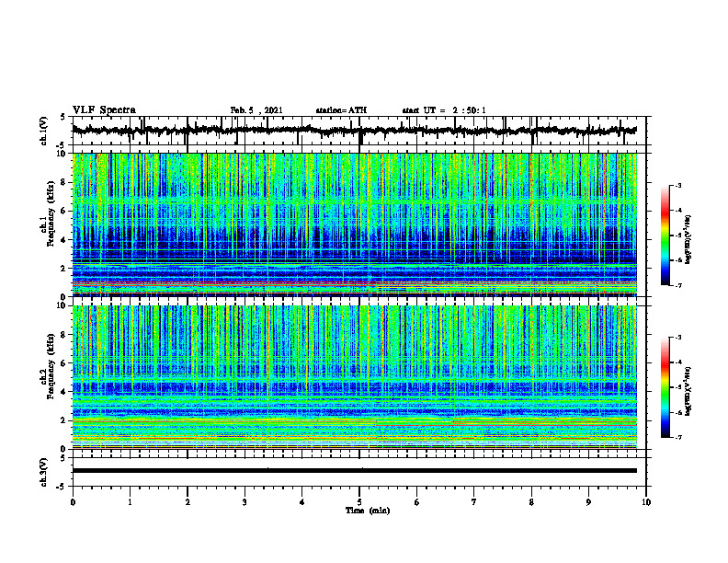Click time axis tick label '8'
Viewport: 728px width, 563px height.
(x=531, y=502)
